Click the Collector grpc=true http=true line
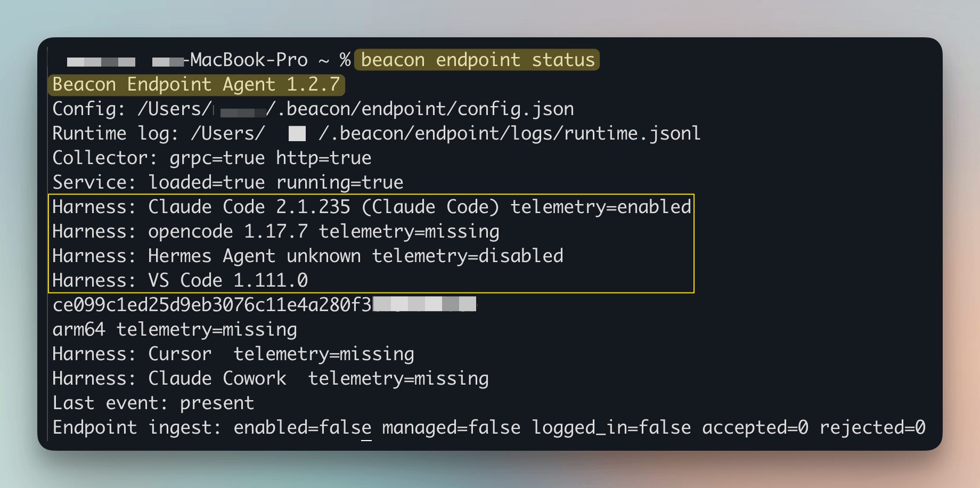The image size is (980, 488). (x=211, y=158)
